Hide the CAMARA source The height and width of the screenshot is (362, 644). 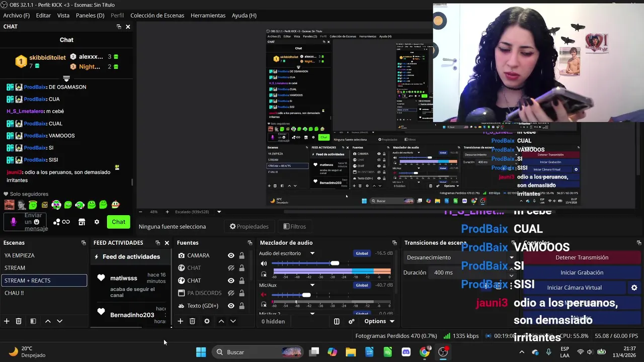tap(231, 255)
